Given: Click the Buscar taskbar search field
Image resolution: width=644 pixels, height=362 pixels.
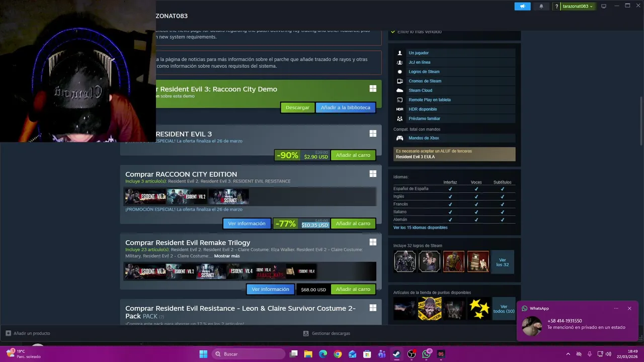Looking at the screenshot, I should pos(248,354).
